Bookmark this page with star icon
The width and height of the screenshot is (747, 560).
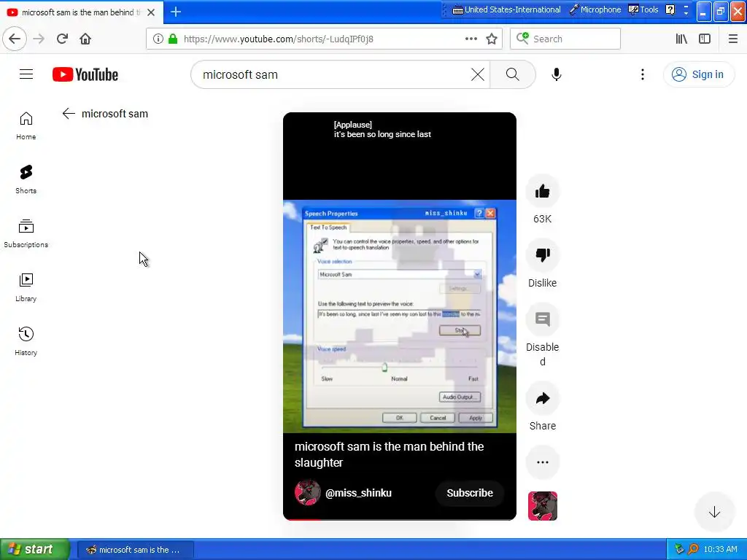click(x=492, y=39)
